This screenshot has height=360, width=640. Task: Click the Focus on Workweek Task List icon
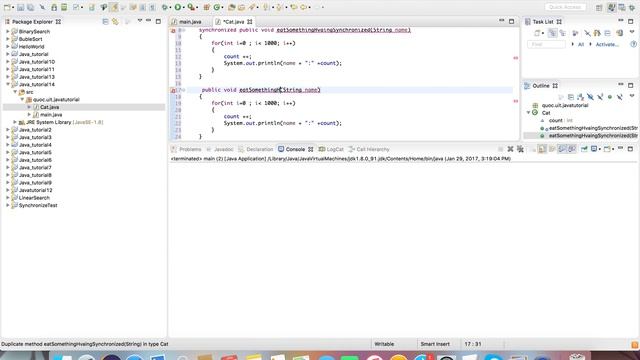coord(575,33)
